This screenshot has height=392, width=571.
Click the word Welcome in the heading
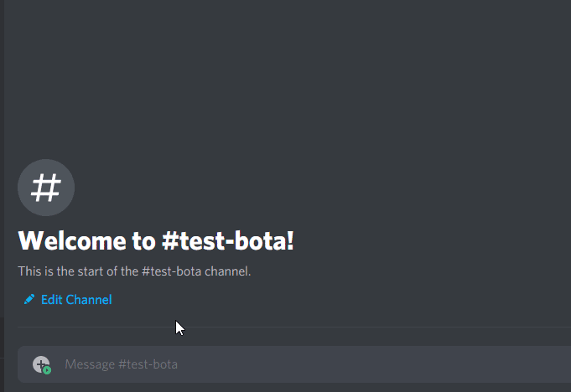tap(73, 241)
